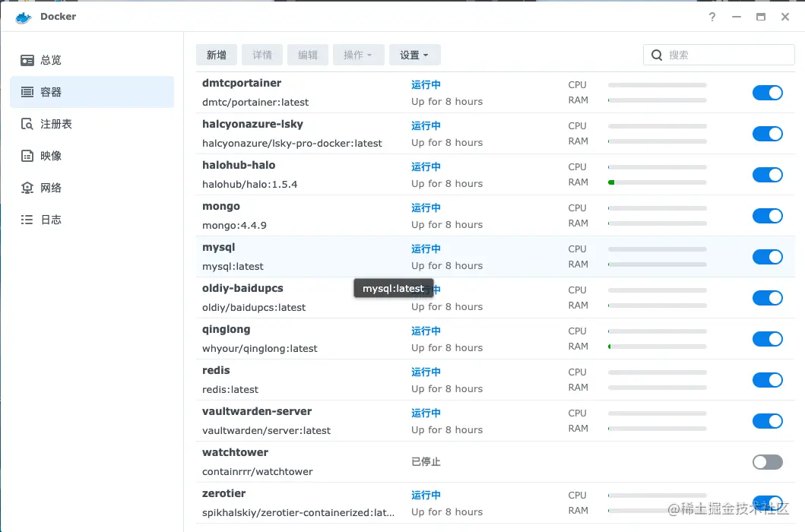Select the qinglong container name
This screenshot has height=532, width=805.
click(226, 330)
